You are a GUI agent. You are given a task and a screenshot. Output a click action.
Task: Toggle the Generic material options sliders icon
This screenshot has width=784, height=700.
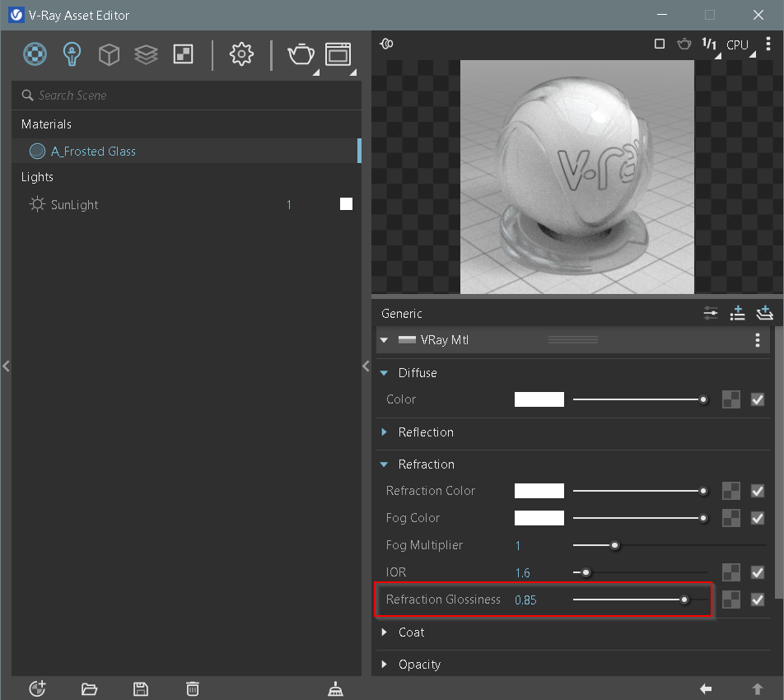pyautogui.click(x=711, y=314)
